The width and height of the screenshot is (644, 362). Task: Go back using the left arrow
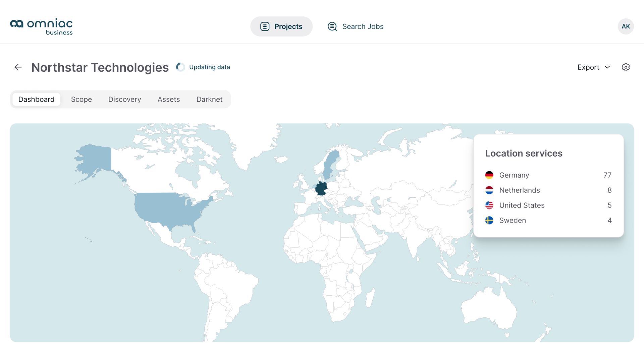tap(18, 67)
